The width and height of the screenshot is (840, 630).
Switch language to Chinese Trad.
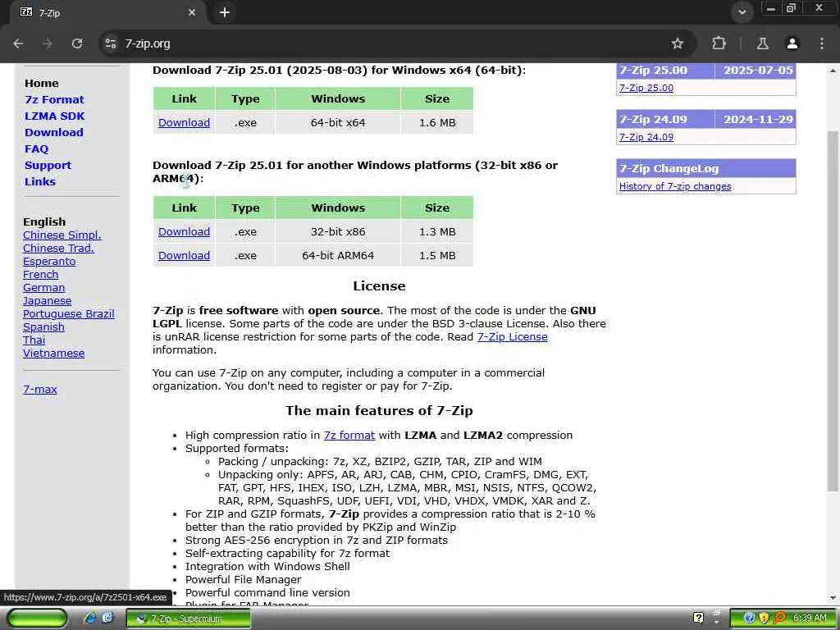click(58, 248)
